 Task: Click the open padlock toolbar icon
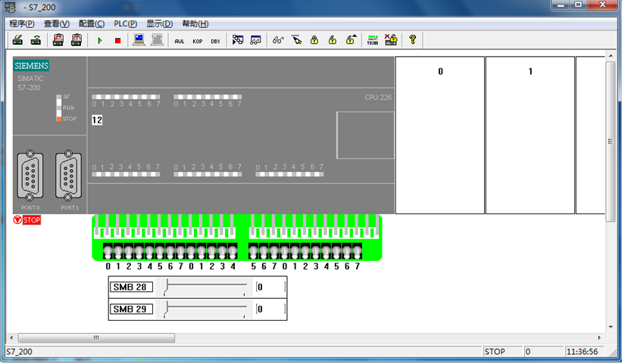[333, 40]
